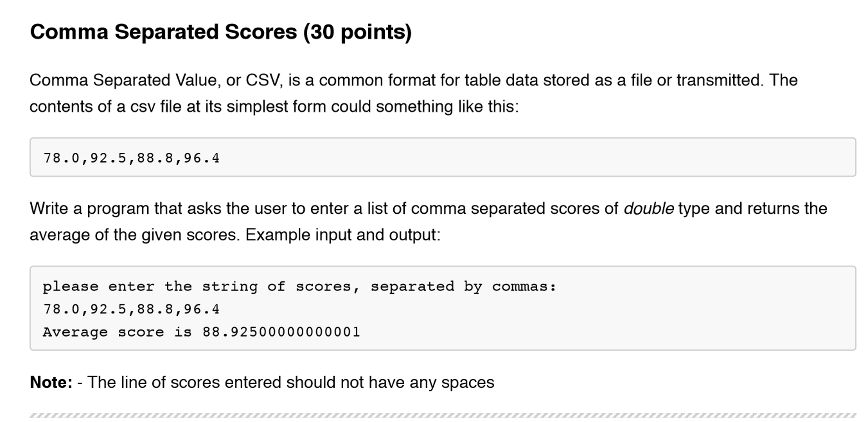Viewport: 868px width, 422px height.
Task: Click the number '88.92500000000001'
Action: tap(281, 332)
